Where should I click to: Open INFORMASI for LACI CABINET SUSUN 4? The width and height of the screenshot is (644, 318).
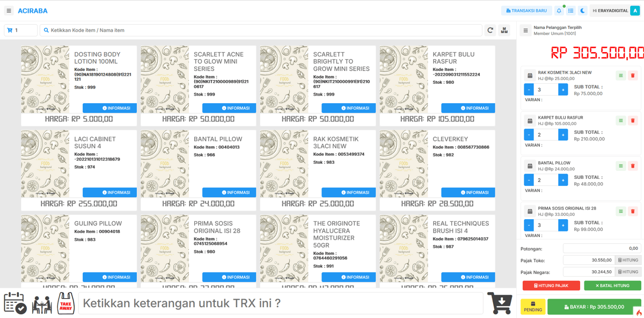tap(109, 192)
